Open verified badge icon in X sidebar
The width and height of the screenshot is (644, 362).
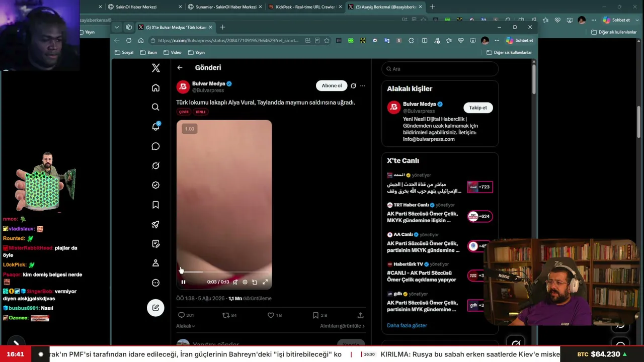point(155,185)
